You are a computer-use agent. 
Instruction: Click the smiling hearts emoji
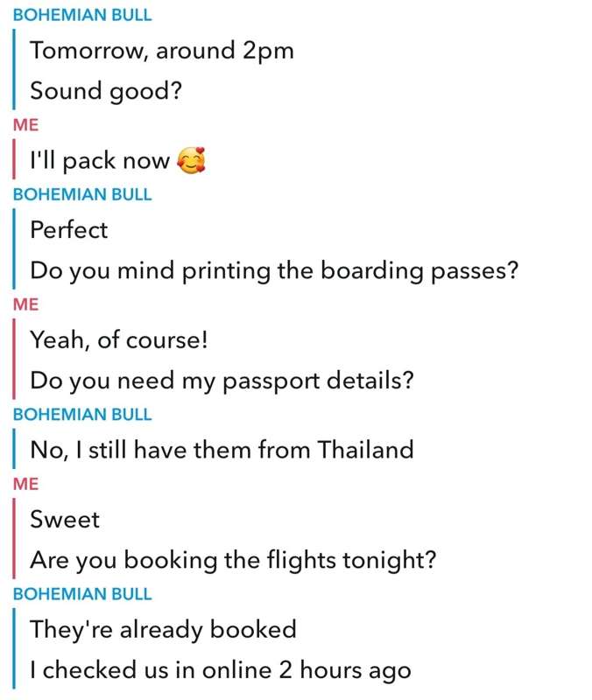pos(191,160)
